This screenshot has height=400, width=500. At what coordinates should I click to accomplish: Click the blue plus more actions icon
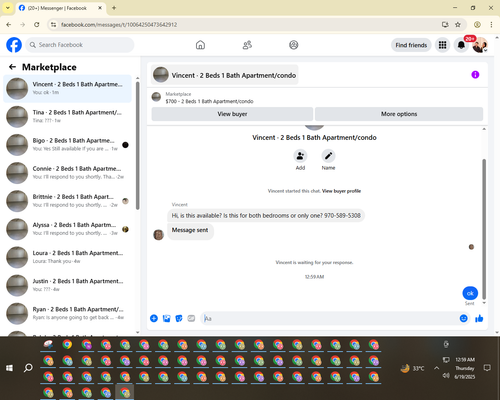tap(154, 318)
